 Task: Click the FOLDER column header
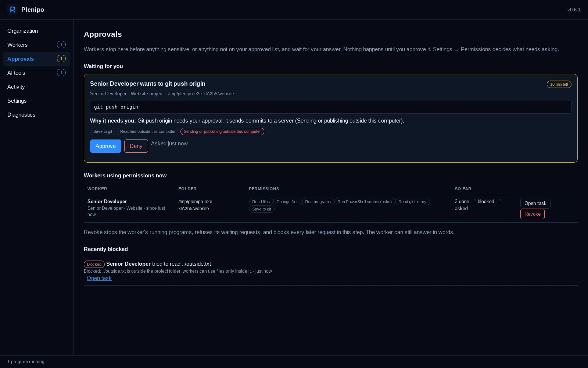point(187,189)
